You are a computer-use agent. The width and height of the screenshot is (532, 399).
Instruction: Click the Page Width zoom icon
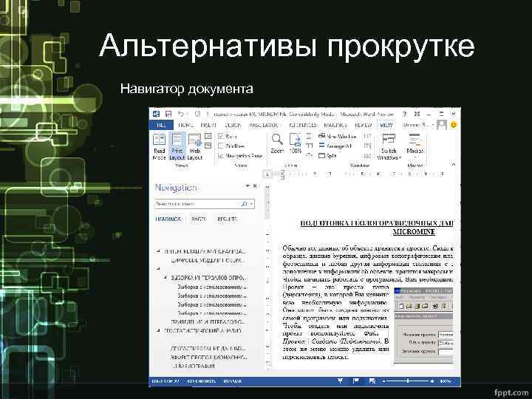click(309, 155)
